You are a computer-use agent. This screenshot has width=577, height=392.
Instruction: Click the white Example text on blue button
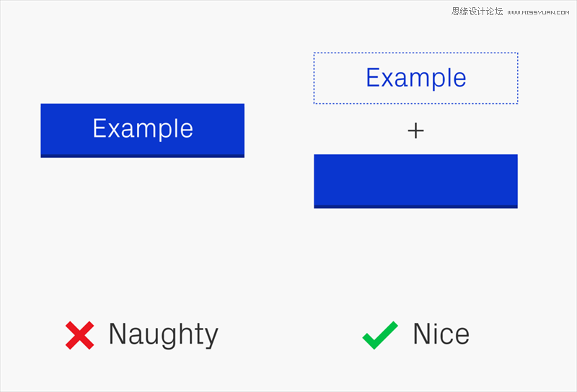(143, 129)
